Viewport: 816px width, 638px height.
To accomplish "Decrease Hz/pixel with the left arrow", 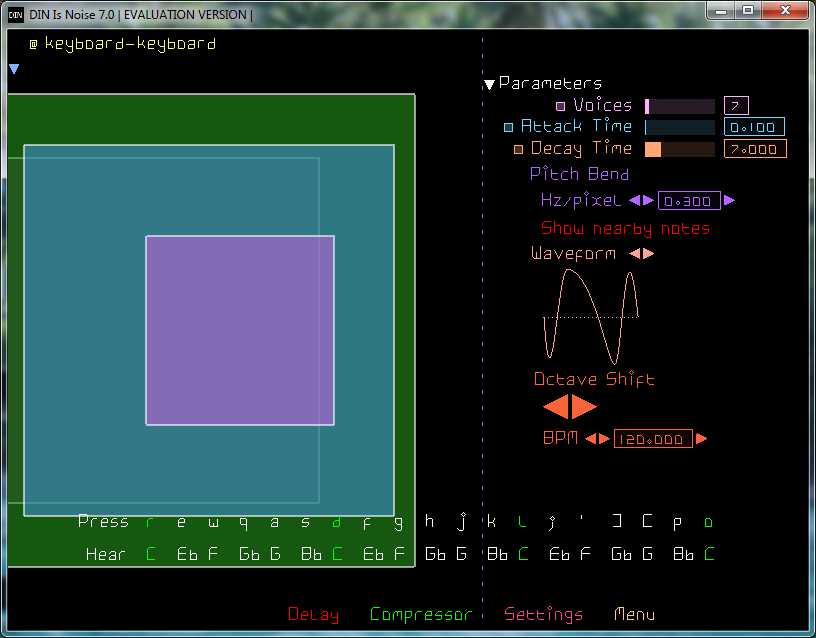I will (x=634, y=201).
